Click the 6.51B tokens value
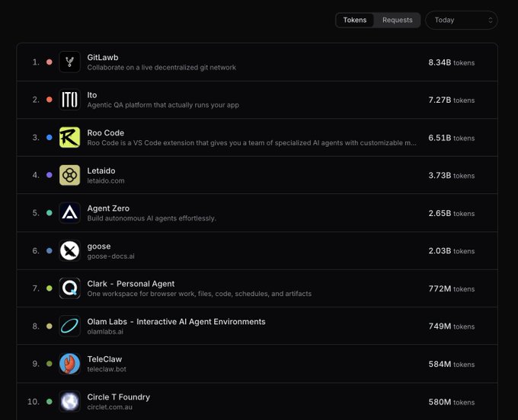Viewport: 518px width, 420px height. 451,138
